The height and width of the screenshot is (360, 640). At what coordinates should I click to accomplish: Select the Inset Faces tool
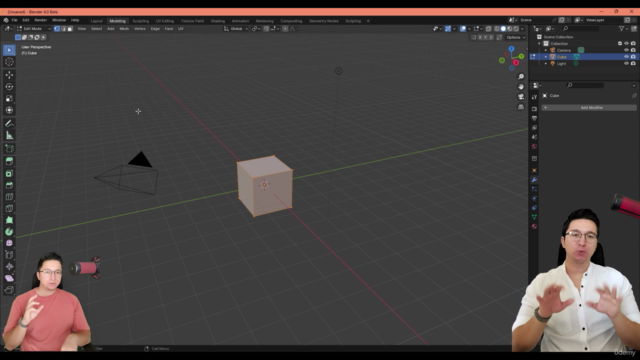point(9,173)
